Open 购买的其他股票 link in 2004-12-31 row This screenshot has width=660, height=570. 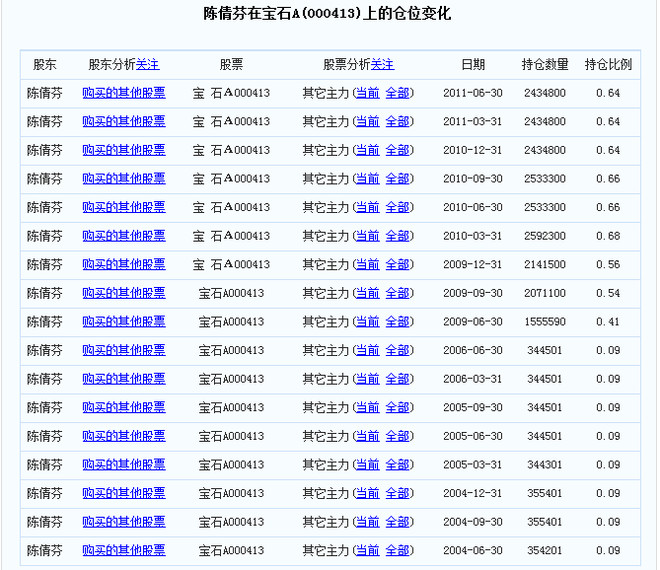click(124, 493)
